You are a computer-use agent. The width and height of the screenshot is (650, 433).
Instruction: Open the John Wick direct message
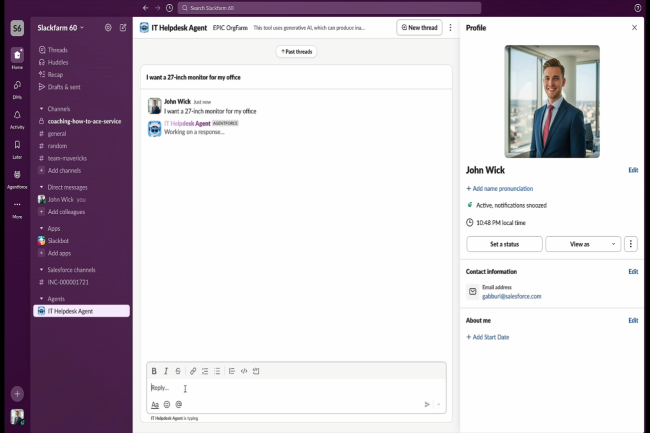coord(81,199)
